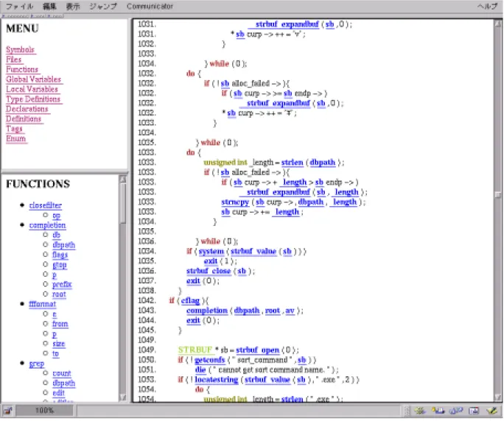Image resolution: width=504 pixels, height=421 pixels.
Task: Select from parameter under ffformat
Action: [60, 324]
